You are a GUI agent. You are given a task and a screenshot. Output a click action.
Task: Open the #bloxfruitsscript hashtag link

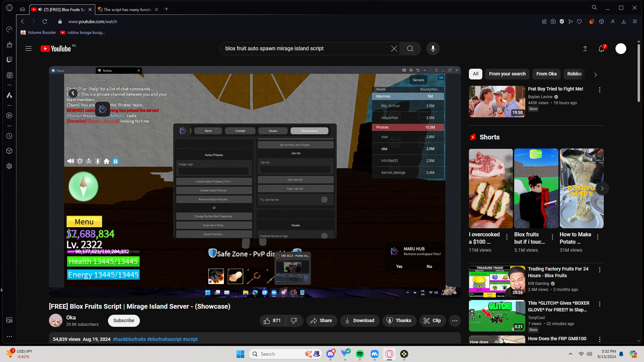tap(164, 339)
